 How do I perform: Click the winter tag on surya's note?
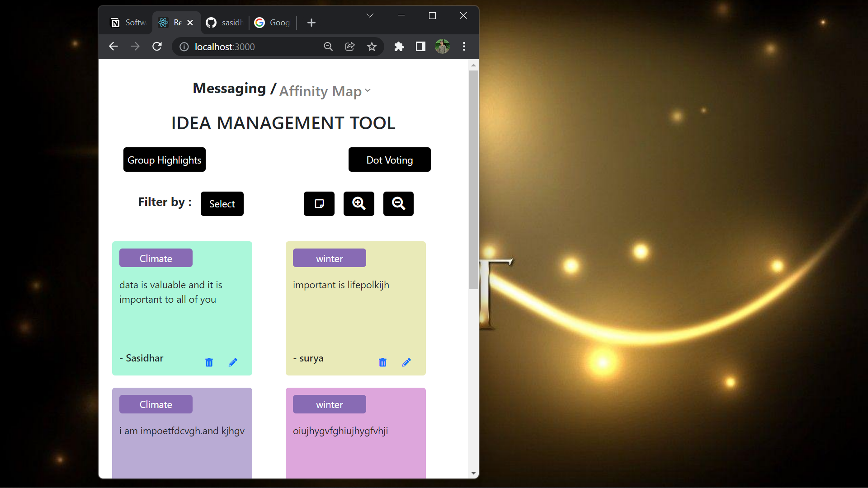330,258
